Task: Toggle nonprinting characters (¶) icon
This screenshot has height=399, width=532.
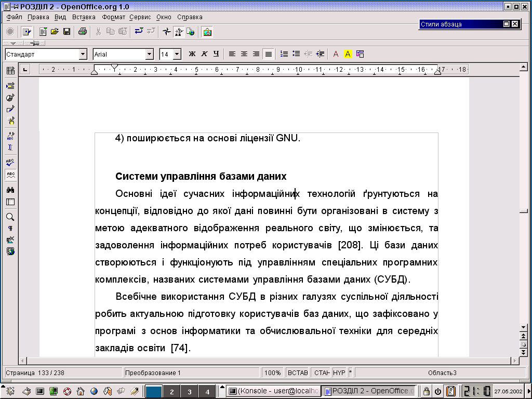Action: pyautogui.click(x=10, y=229)
